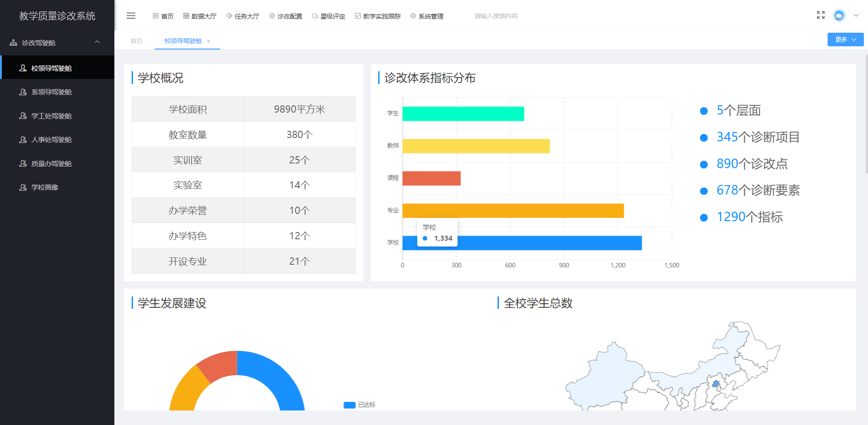This screenshot has height=425, width=868.
Task: Open the 更多 dropdown button
Action: point(845,40)
